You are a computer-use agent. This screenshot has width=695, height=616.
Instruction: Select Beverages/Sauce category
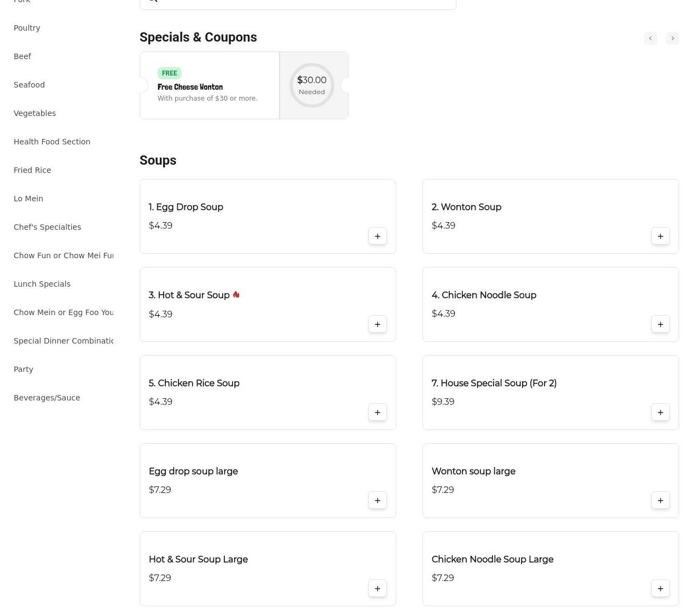click(47, 398)
